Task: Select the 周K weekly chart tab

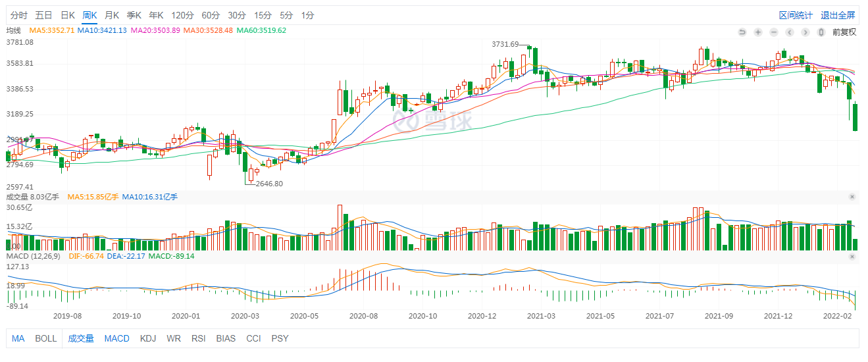Action: pyautogui.click(x=89, y=15)
